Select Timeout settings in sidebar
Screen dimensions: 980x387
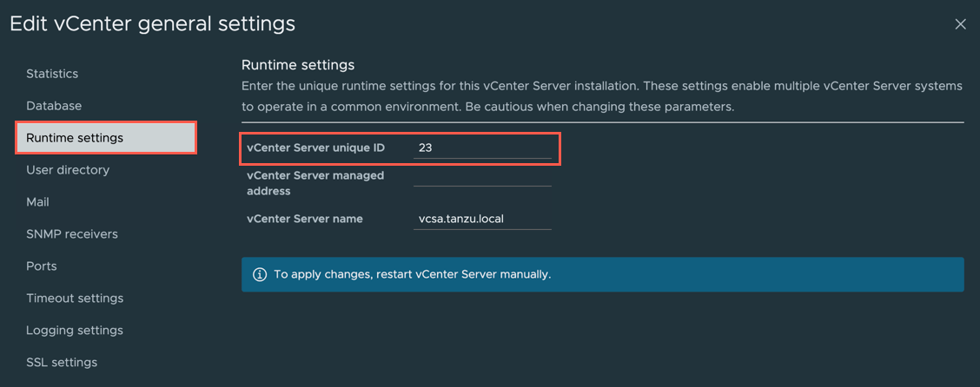75,298
